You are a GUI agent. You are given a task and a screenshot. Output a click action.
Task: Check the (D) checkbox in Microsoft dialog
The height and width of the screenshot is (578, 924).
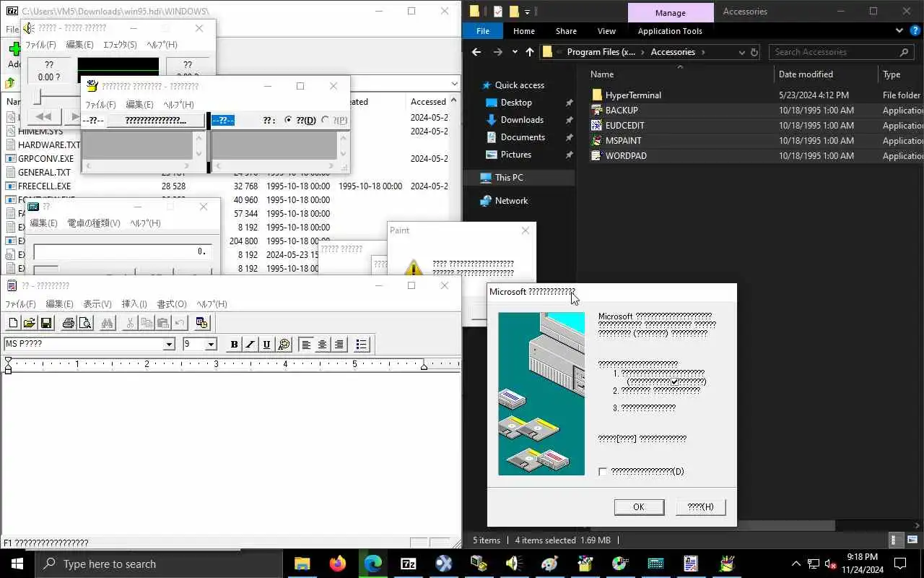603,472
